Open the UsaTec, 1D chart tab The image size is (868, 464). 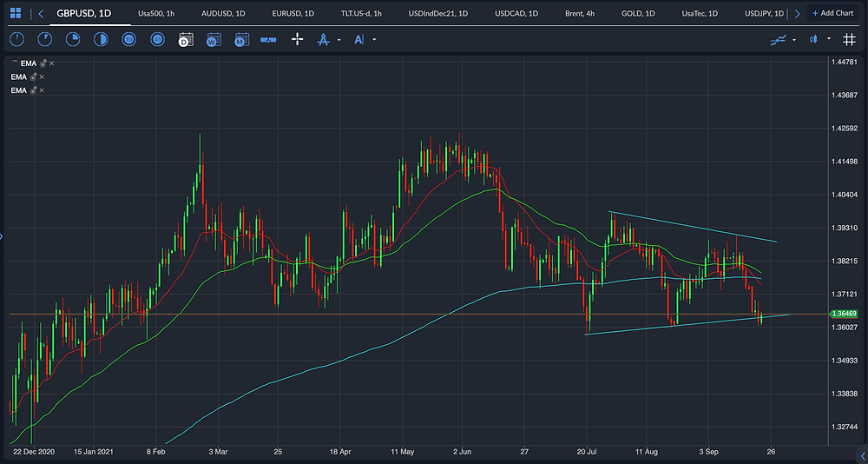[700, 13]
